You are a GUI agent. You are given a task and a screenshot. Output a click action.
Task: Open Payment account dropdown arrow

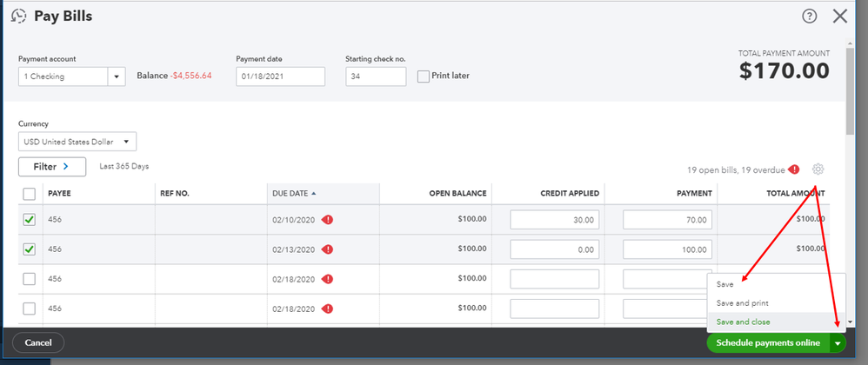click(117, 76)
